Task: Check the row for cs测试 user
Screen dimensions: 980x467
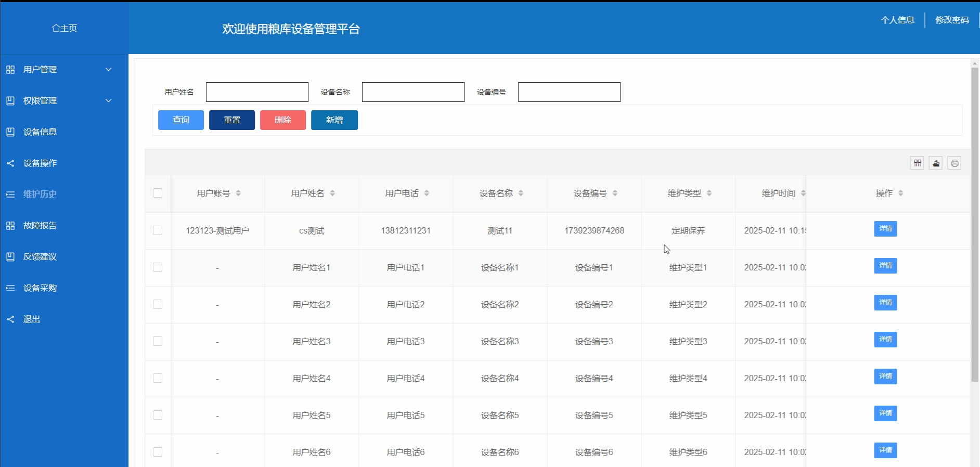Action: click(158, 230)
